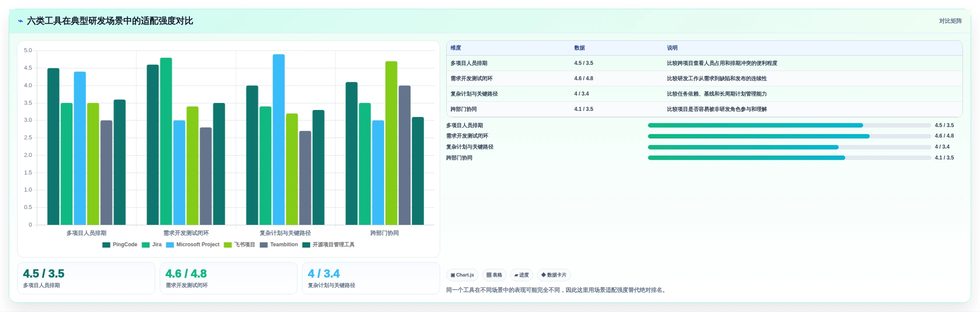Click the 飞书项目 legend color swatch
980x312 pixels.
pyautogui.click(x=227, y=245)
